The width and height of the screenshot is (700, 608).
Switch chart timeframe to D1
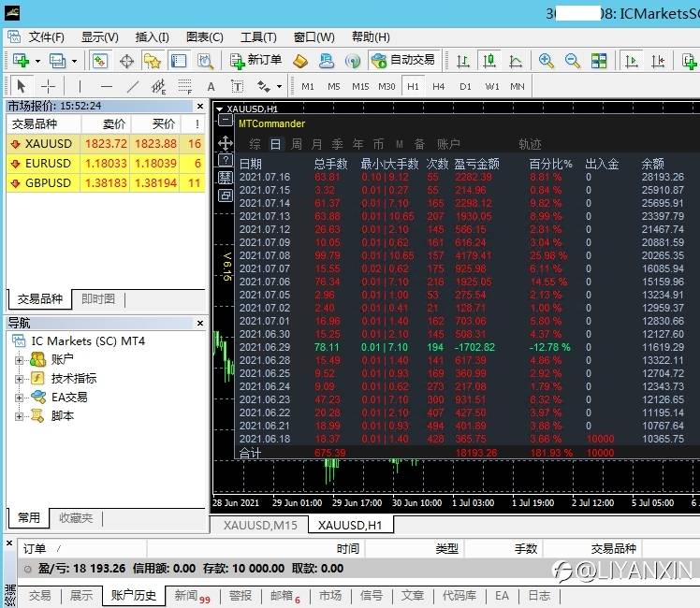click(x=465, y=87)
